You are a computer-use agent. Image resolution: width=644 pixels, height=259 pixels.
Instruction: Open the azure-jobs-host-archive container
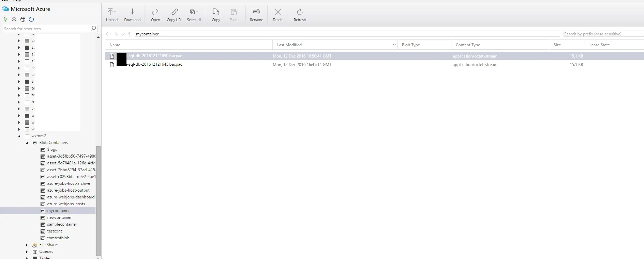(69, 183)
